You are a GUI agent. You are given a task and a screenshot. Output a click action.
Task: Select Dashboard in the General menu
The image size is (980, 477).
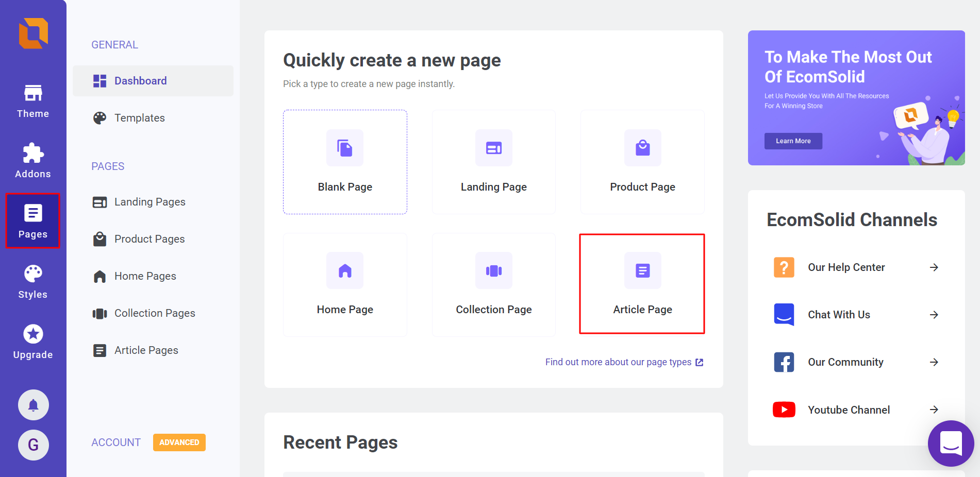153,81
